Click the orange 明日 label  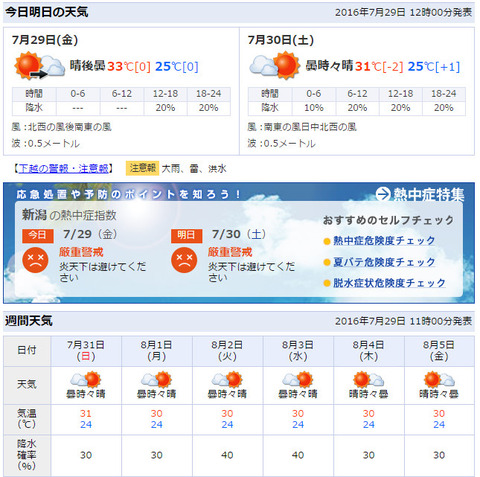click(186, 235)
